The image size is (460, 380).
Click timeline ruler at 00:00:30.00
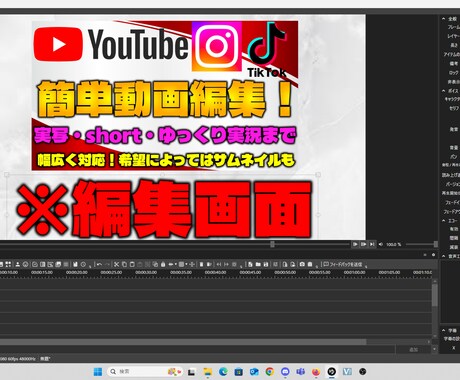pos(146,272)
